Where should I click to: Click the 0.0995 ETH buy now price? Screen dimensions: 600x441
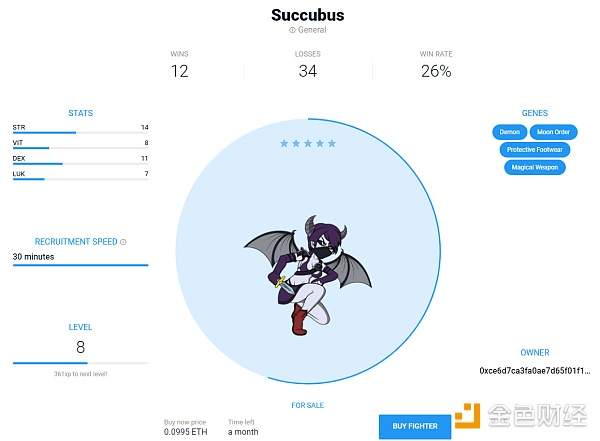click(x=186, y=432)
